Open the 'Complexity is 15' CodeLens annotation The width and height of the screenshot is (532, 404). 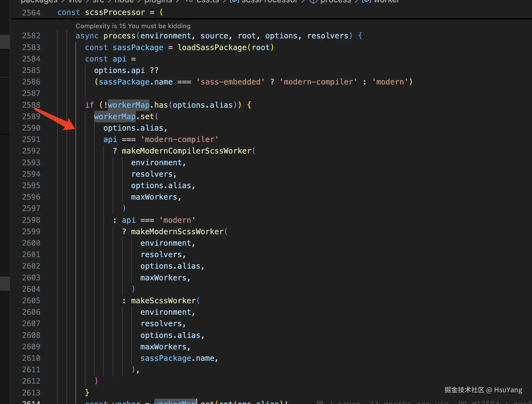pyautogui.click(x=133, y=26)
